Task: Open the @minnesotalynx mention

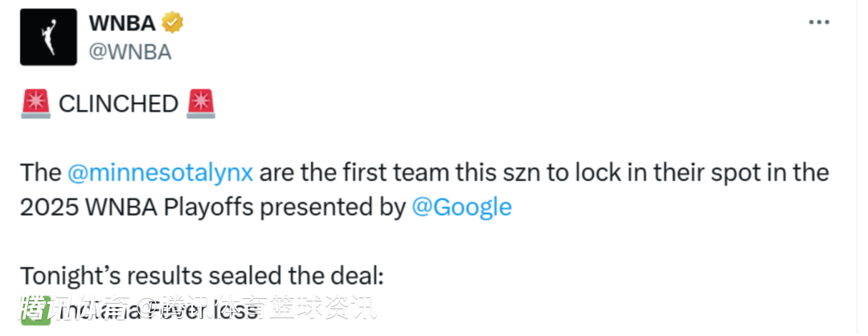Action: tap(161, 172)
